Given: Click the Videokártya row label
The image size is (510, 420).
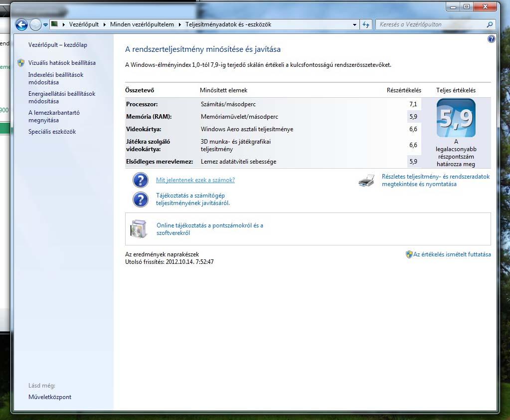Looking at the screenshot, I should 144,129.
